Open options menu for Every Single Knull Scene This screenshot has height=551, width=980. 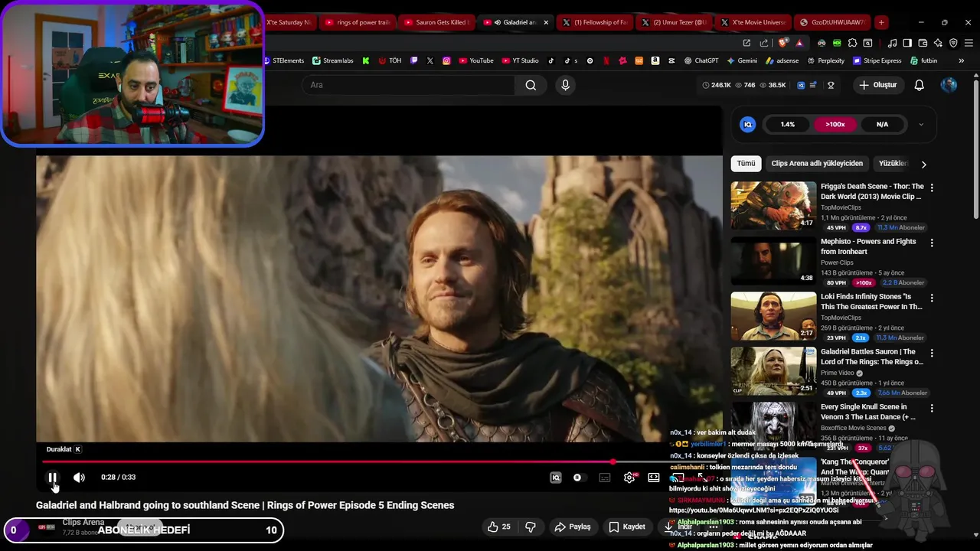point(932,408)
